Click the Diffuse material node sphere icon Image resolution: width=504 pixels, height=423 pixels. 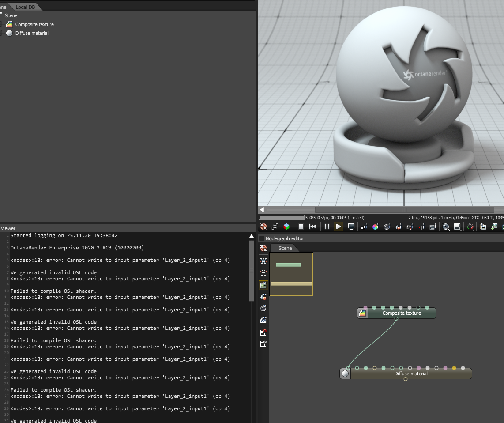click(x=345, y=374)
